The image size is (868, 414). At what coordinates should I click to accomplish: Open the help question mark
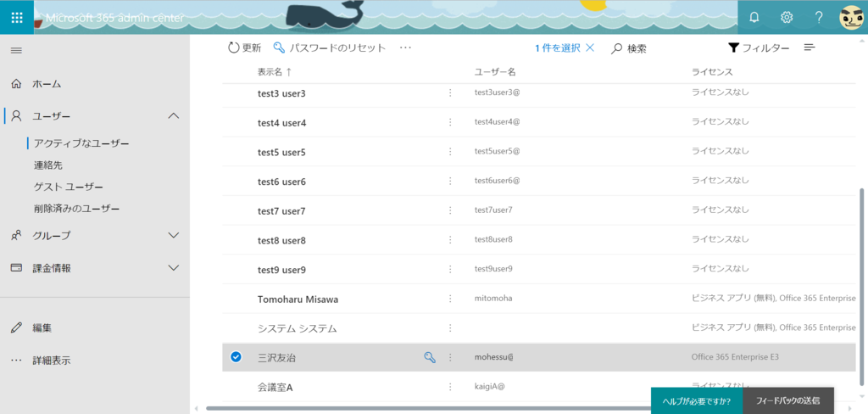pyautogui.click(x=820, y=17)
